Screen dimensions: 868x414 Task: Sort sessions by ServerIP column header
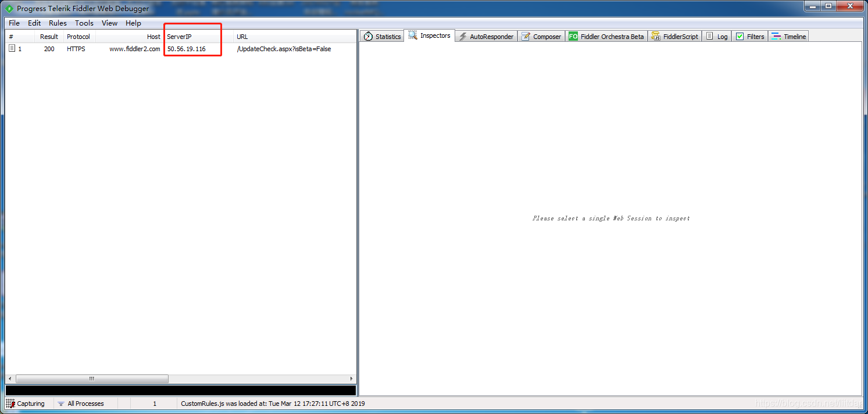point(199,37)
